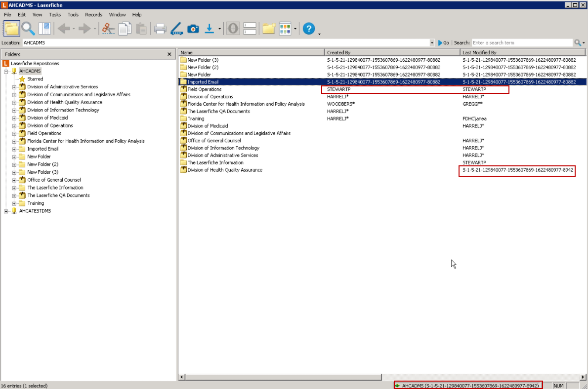This screenshot has width=588, height=389.
Task: Open the Location address dropdown
Action: (x=432, y=43)
